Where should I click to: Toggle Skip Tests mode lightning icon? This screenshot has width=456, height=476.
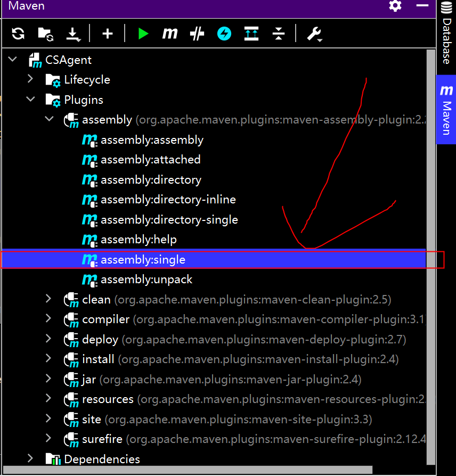pyautogui.click(x=224, y=34)
